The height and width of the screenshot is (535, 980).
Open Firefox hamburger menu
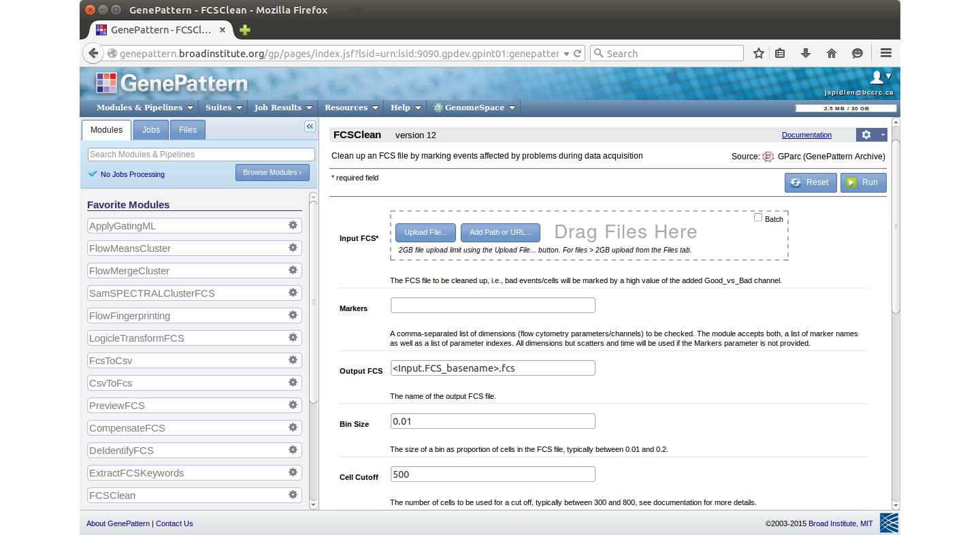pos(886,53)
